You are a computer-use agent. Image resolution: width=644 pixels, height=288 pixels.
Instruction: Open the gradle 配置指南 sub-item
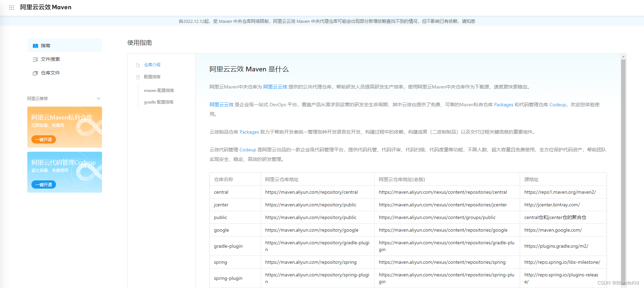159,102
